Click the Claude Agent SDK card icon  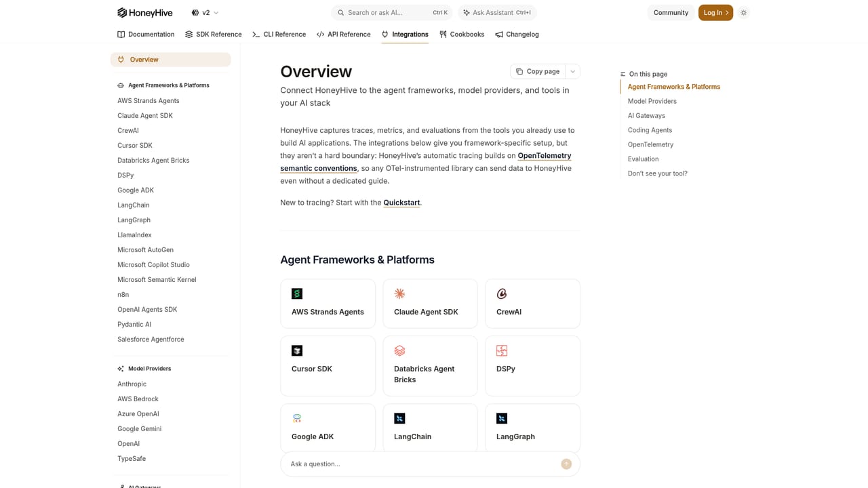click(399, 293)
